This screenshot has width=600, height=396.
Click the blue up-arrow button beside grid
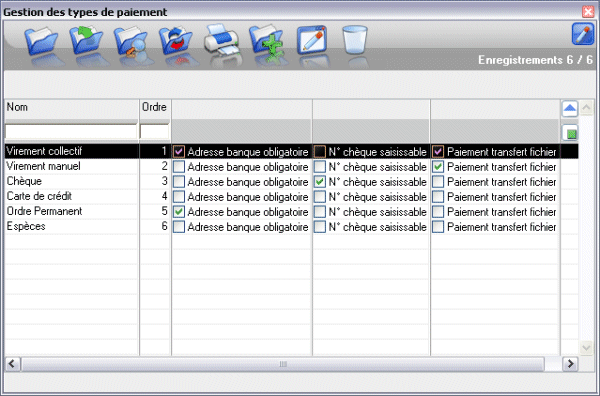(570, 109)
